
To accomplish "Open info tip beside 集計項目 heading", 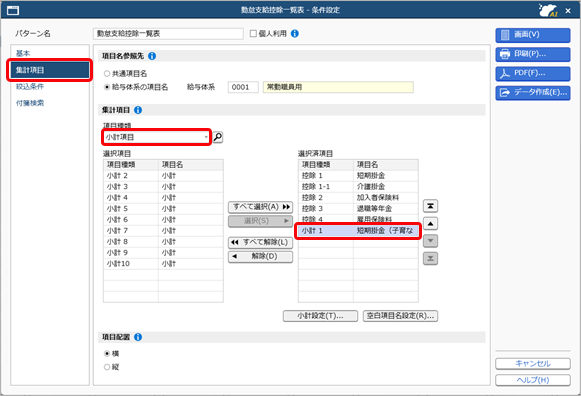I will pyautogui.click(x=138, y=110).
